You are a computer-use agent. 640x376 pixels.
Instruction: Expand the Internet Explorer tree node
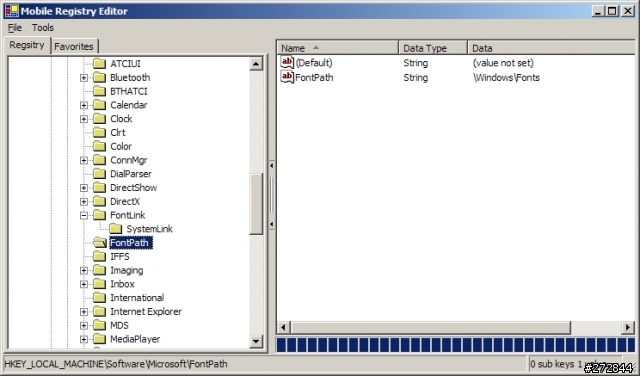tap(84, 312)
